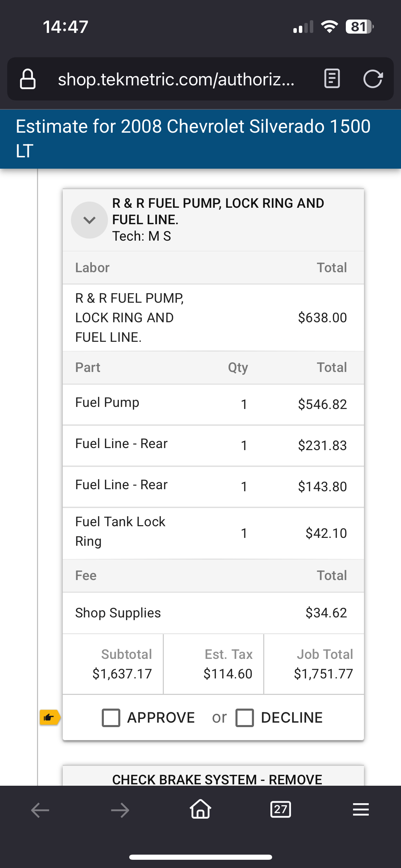This screenshot has width=401, height=868.
Task: Open reader view icon in address bar
Action: [x=332, y=79]
